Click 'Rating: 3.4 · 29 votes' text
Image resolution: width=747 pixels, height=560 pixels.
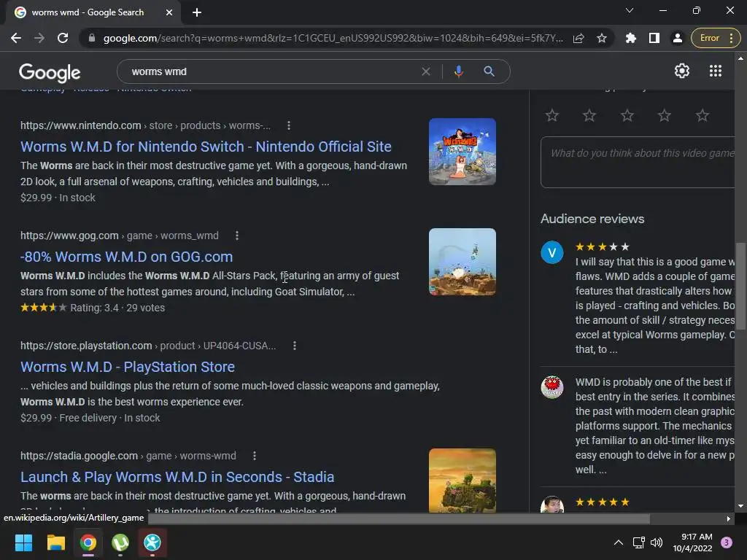point(117,308)
